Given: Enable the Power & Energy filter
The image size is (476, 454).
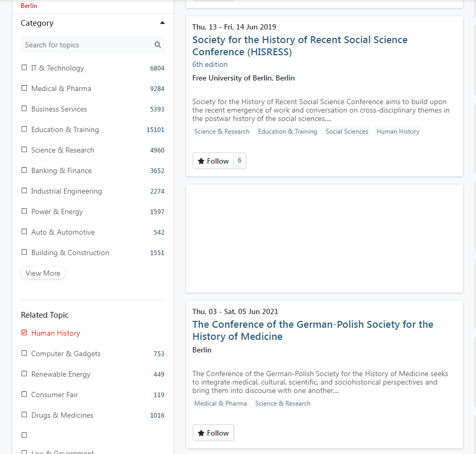Looking at the screenshot, I should [x=24, y=211].
